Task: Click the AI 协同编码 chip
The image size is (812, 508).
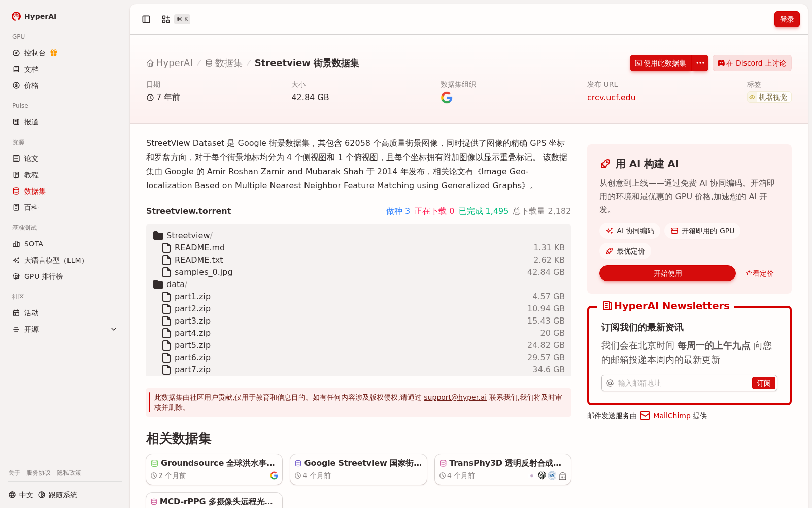Action: (630, 231)
